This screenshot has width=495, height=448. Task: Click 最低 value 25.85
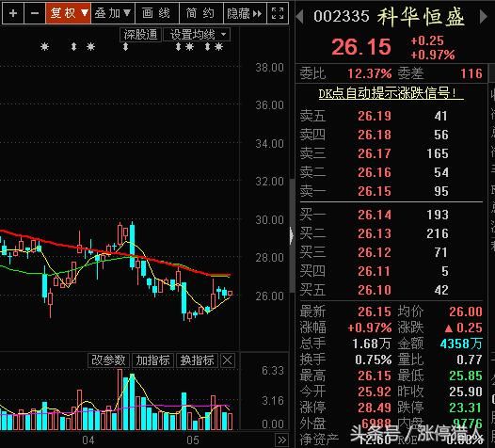point(466,376)
